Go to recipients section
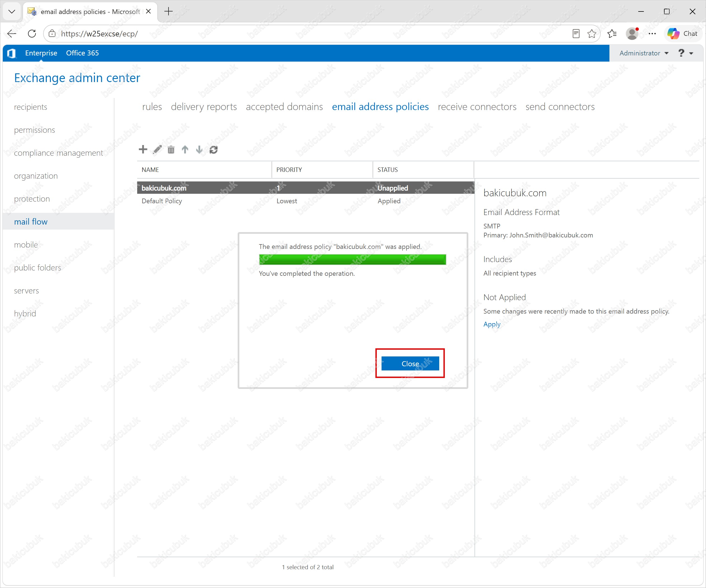This screenshot has height=588, width=706. [x=31, y=107]
